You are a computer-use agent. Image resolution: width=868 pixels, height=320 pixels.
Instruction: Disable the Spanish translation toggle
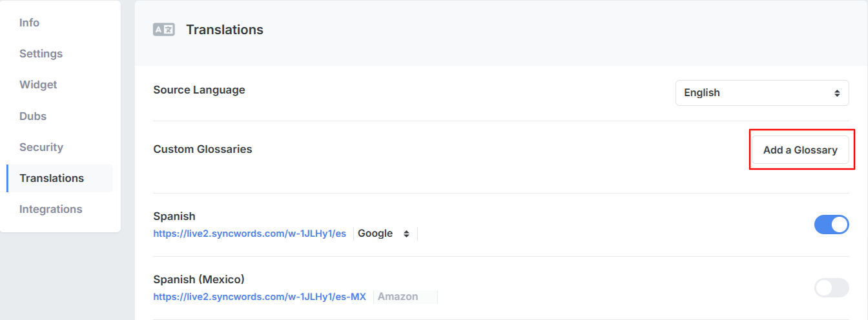point(831,225)
